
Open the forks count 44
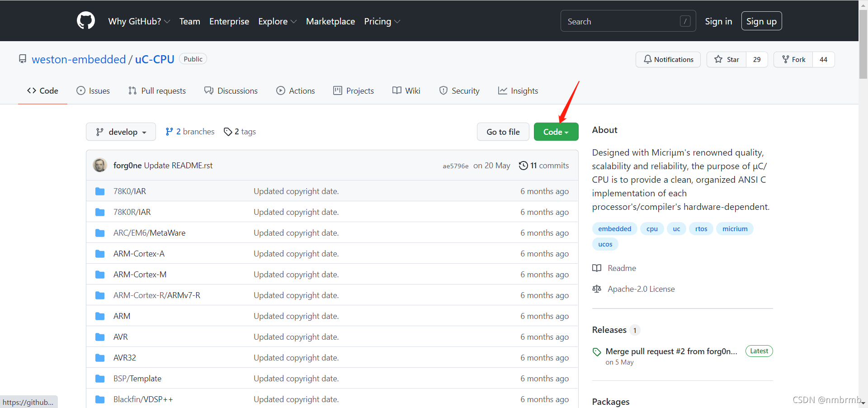coord(824,59)
